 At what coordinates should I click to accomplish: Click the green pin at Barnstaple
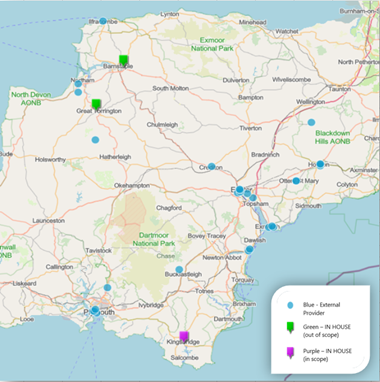point(123,60)
